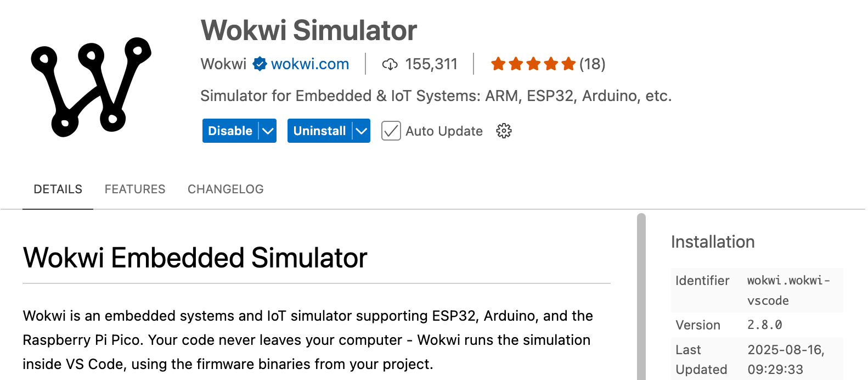This screenshot has width=868, height=380.
Task: Click the (18) ratings count
Action: click(593, 64)
